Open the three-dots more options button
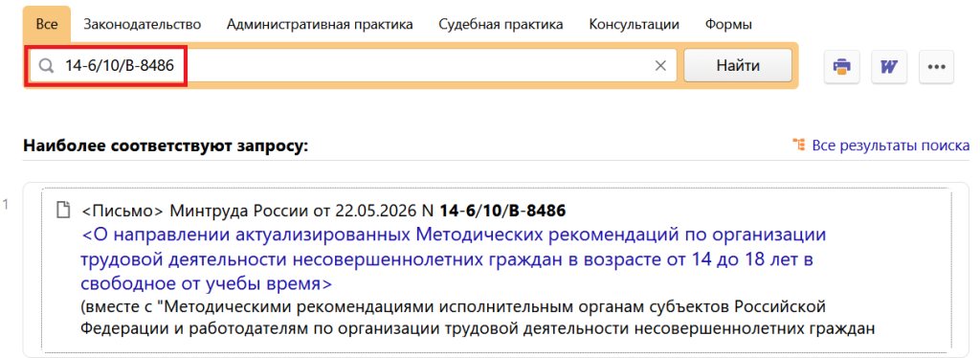 936,66
